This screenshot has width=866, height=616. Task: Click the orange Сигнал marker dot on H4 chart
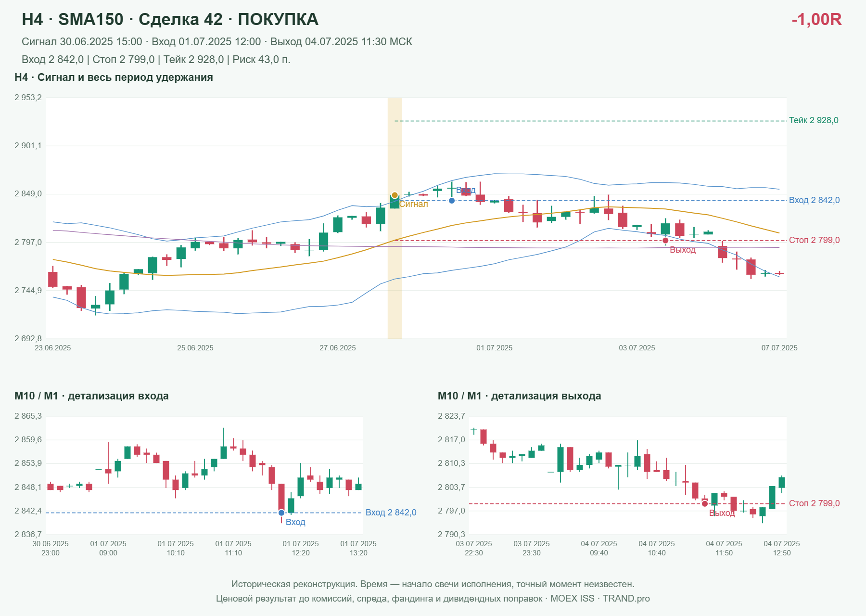tap(395, 195)
